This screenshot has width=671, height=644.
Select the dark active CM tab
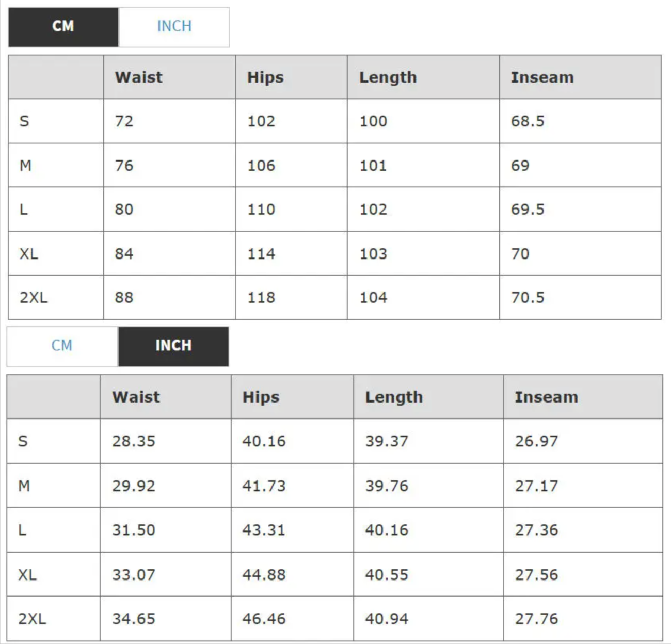(x=63, y=26)
